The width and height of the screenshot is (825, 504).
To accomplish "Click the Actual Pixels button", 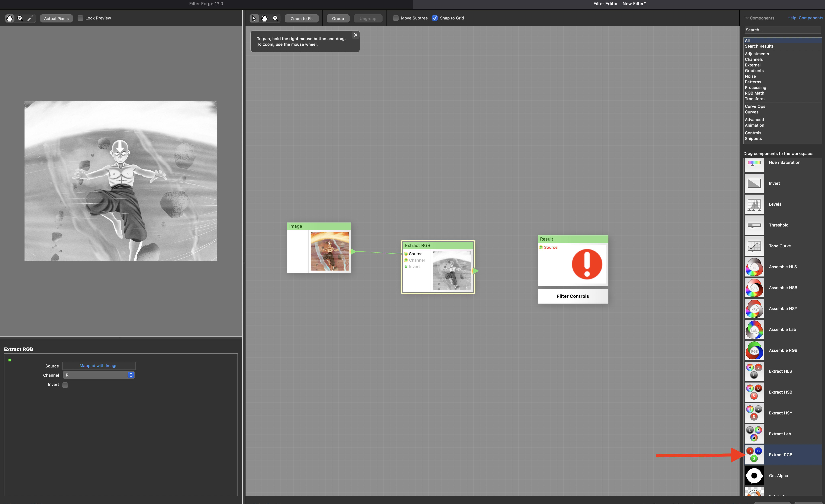I will tap(56, 18).
